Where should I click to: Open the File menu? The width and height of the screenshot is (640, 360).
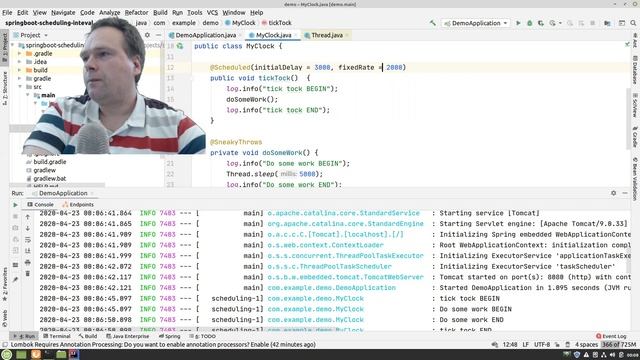(7, 13)
